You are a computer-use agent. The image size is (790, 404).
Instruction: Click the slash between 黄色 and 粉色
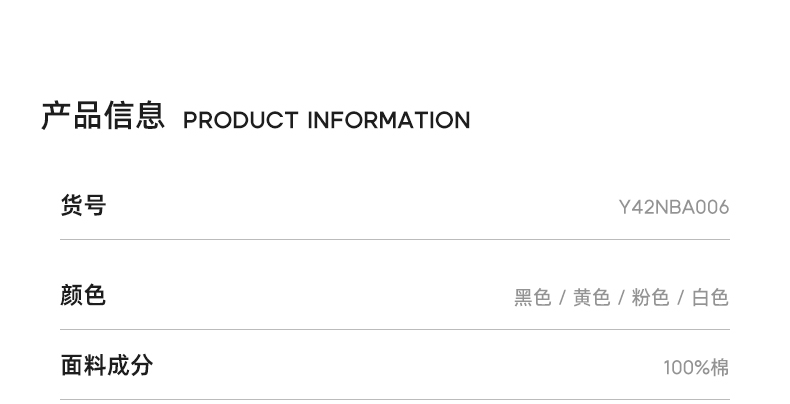pos(621,297)
